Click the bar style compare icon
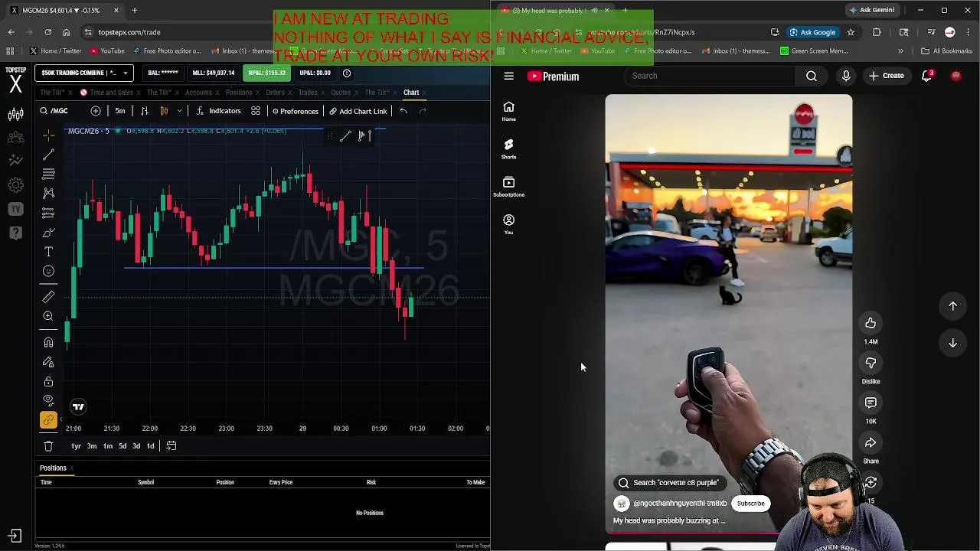Viewport: 980px width, 551px height. [144, 111]
